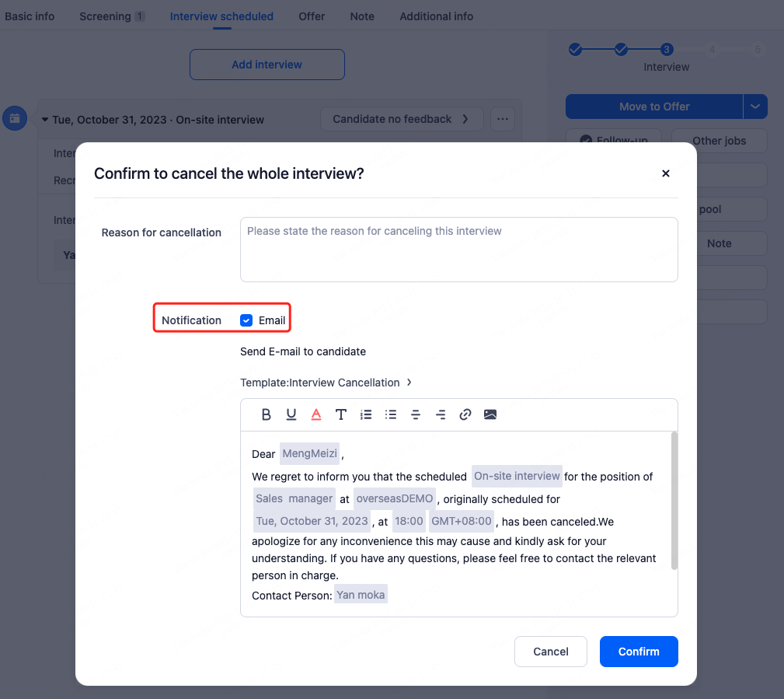Close the cancel interview dialog
Viewport: 784px width, 699px height.
[x=665, y=174]
